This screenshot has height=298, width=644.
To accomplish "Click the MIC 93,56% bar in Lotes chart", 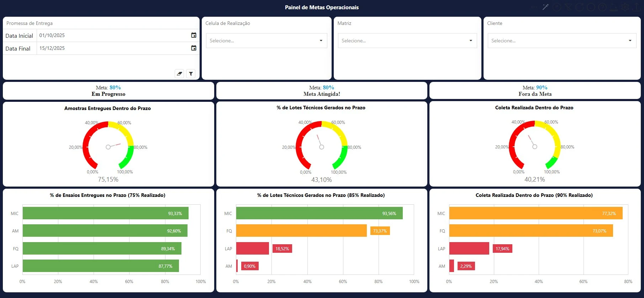I will pyautogui.click(x=320, y=213).
